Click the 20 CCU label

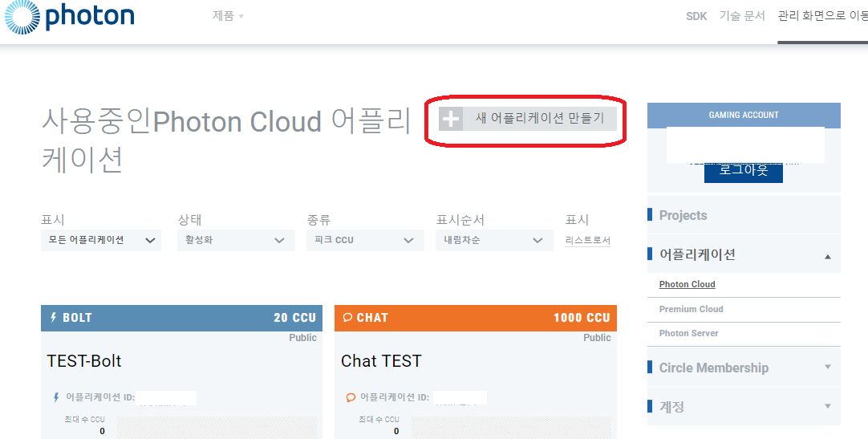click(294, 318)
